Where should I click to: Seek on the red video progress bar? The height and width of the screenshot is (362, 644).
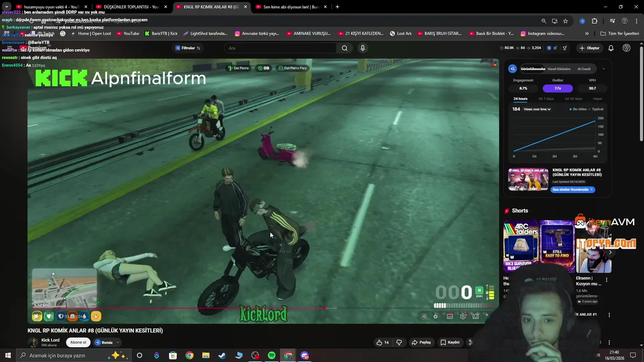tap(263, 308)
